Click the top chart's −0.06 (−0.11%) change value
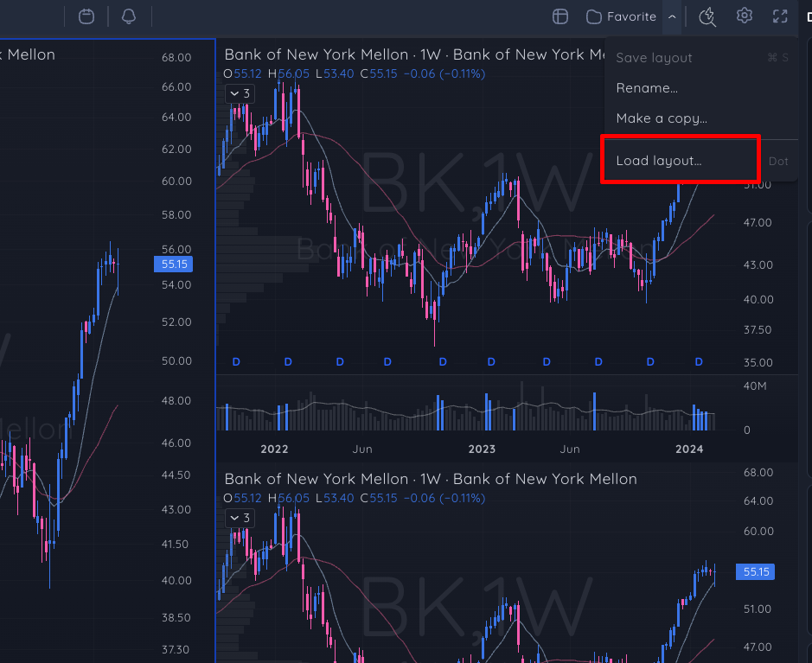 pyautogui.click(x=444, y=74)
